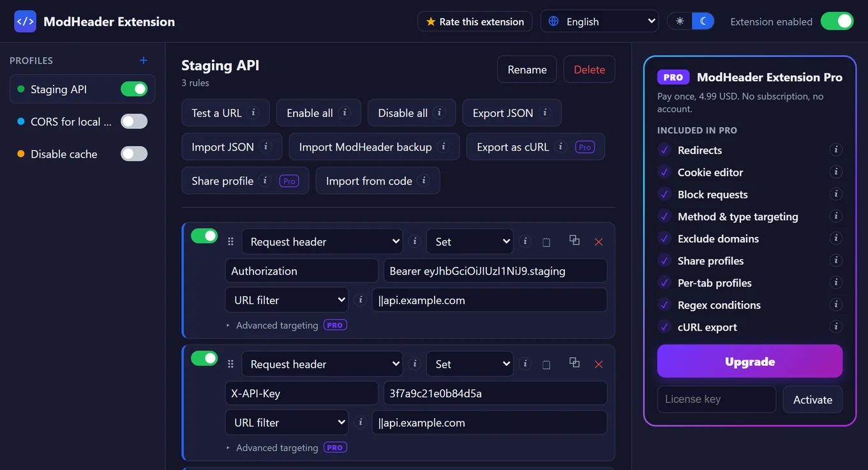Click the License key input field

[x=717, y=399]
